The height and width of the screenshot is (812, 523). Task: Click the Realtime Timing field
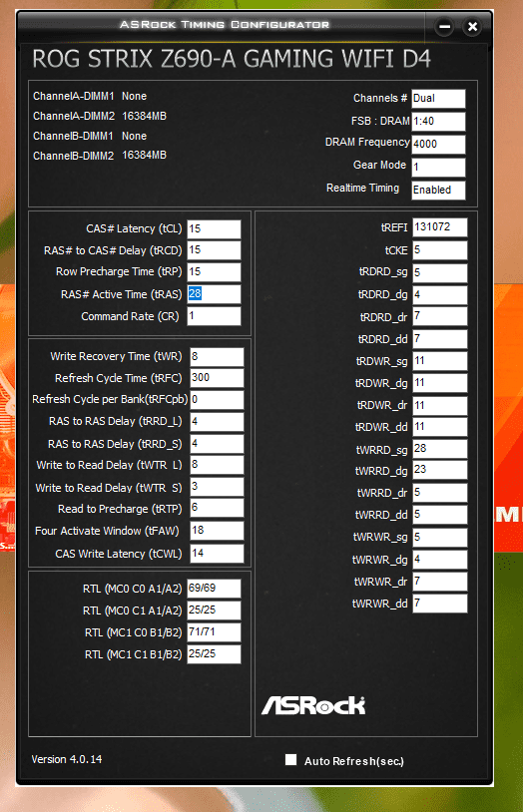438,191
